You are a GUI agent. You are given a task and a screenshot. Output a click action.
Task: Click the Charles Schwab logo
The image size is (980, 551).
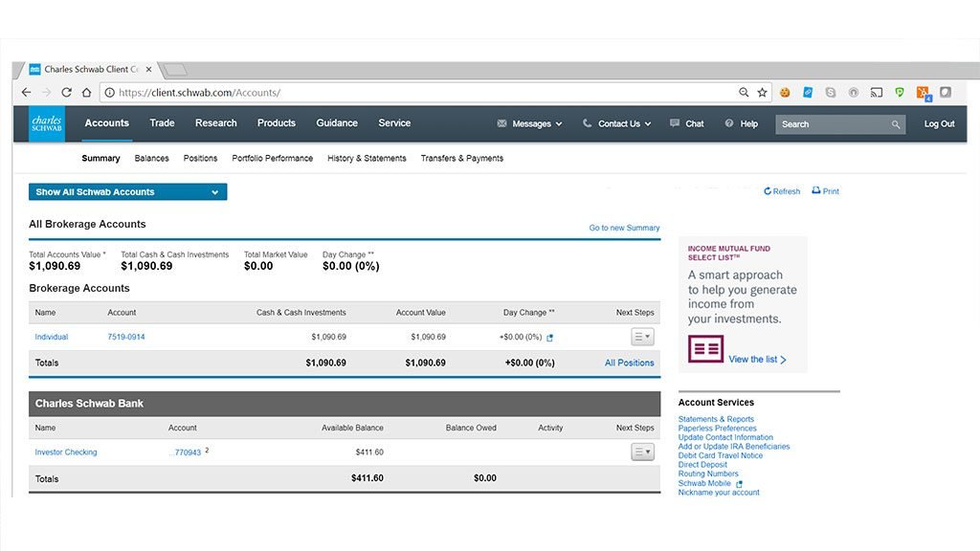pos(47,123)
